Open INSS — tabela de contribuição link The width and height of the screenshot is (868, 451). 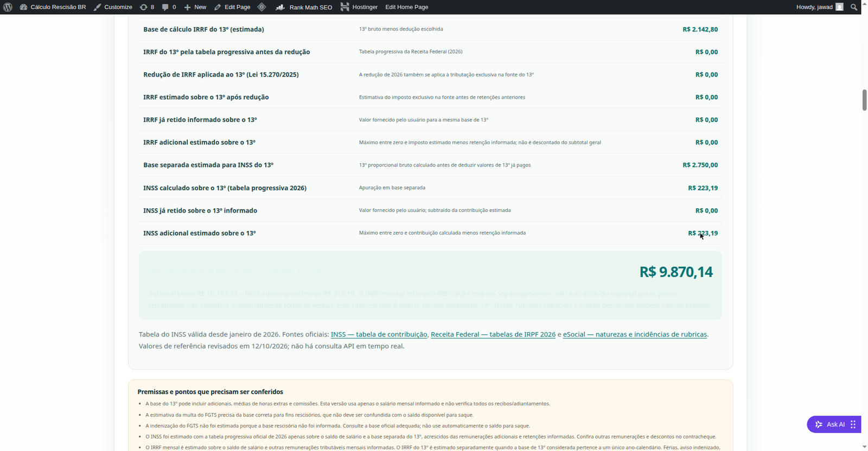click(x=379, y=334)
